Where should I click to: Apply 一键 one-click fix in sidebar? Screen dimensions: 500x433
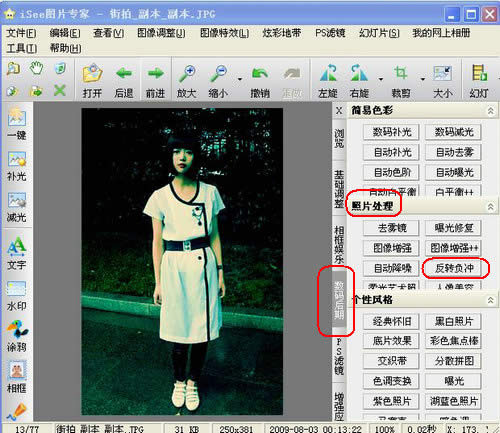(17, 123)
